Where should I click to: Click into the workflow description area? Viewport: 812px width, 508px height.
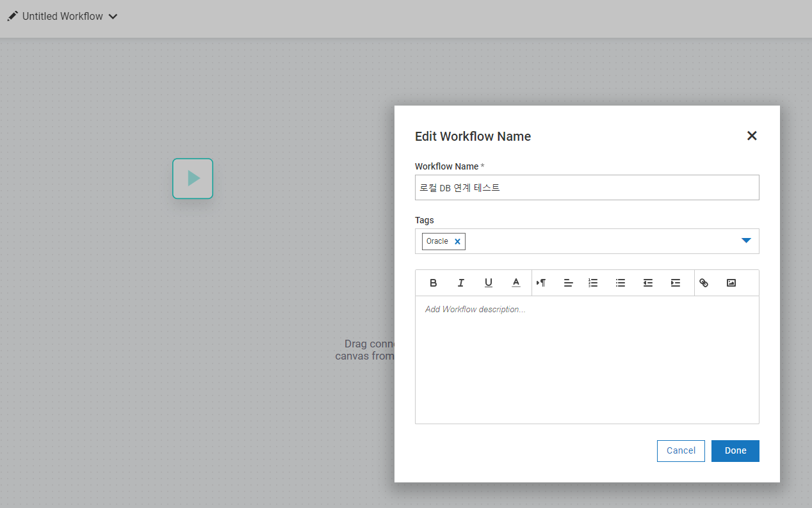tap(587, 360)
